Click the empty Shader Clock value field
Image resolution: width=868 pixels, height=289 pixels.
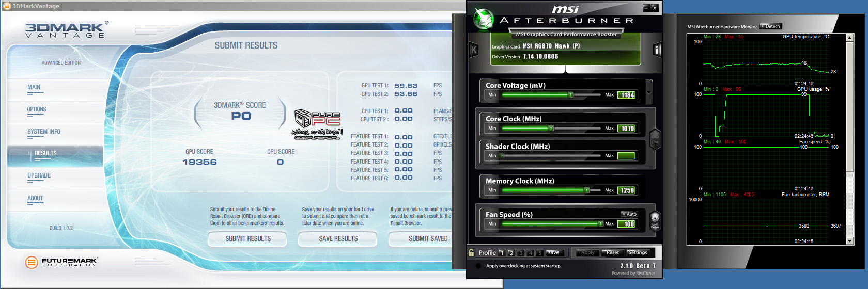click(x=626, y=156)
